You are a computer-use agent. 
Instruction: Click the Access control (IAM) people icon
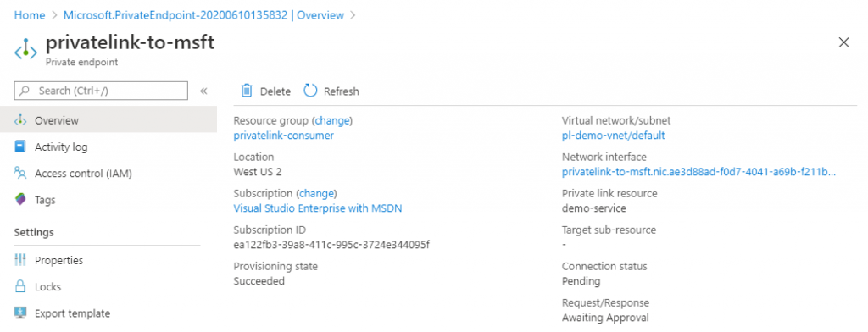click(x=20, y=173)
